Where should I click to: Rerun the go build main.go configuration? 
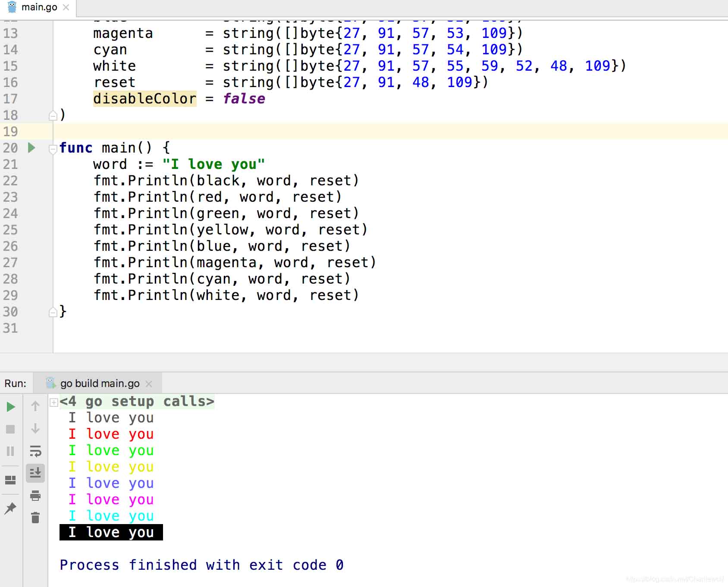click(11, 407)
